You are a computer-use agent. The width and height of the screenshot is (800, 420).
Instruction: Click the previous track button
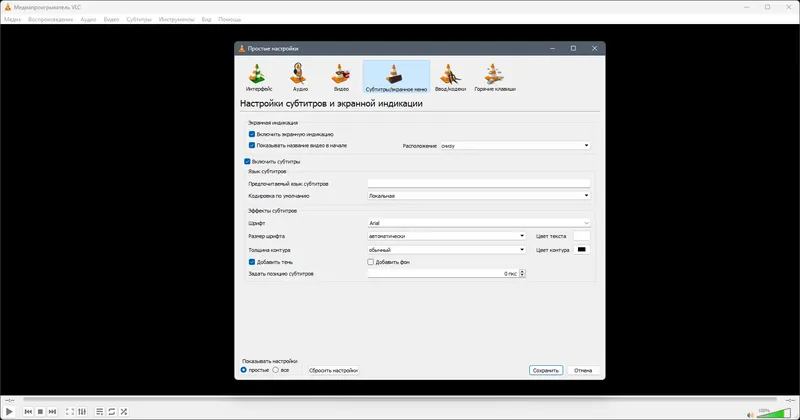(x=28, y=411)
